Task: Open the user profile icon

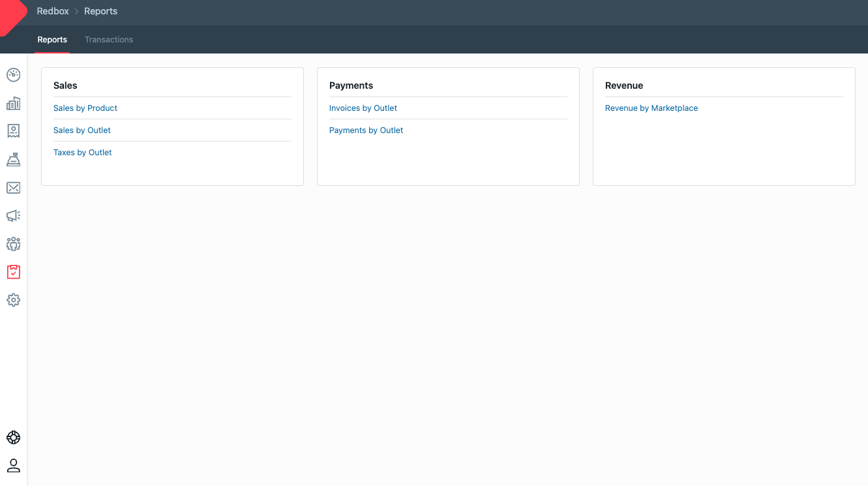Action: [13, 466]
